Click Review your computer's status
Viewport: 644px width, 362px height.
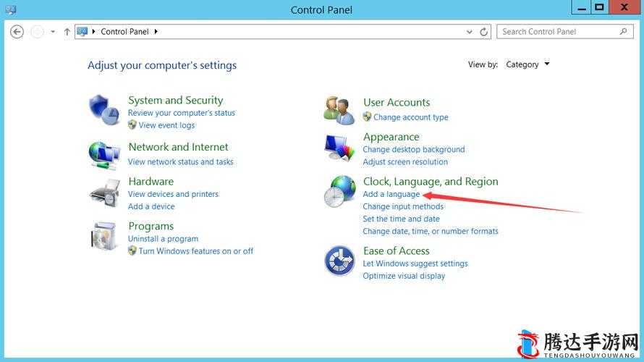(182, 113)
